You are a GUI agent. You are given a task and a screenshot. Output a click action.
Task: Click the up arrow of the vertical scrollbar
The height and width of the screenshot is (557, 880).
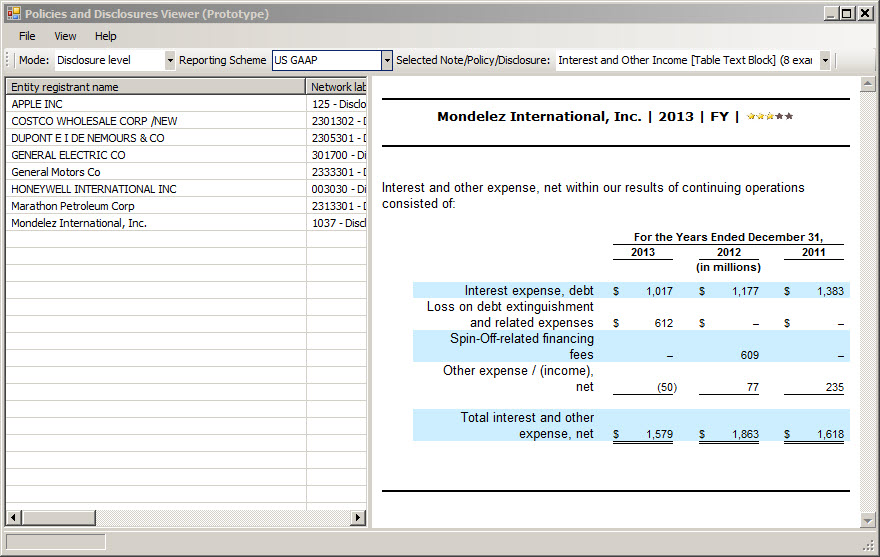pyautogui.click(x=868, y=85)
